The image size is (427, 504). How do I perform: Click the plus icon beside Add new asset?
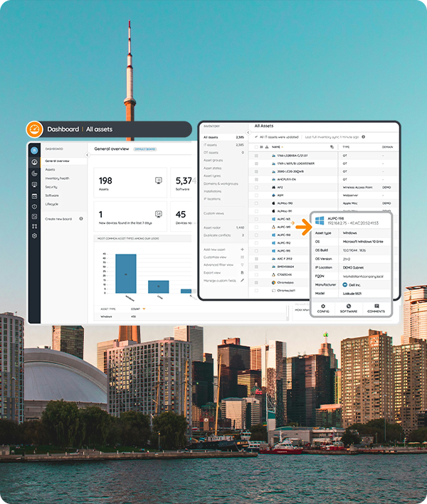pos(243,250)
